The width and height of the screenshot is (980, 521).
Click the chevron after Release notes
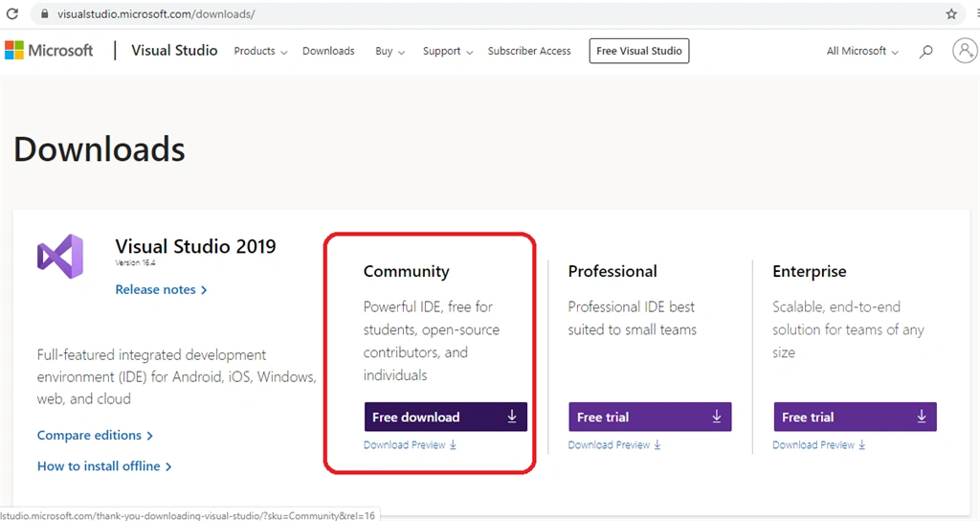pos(204,290)
